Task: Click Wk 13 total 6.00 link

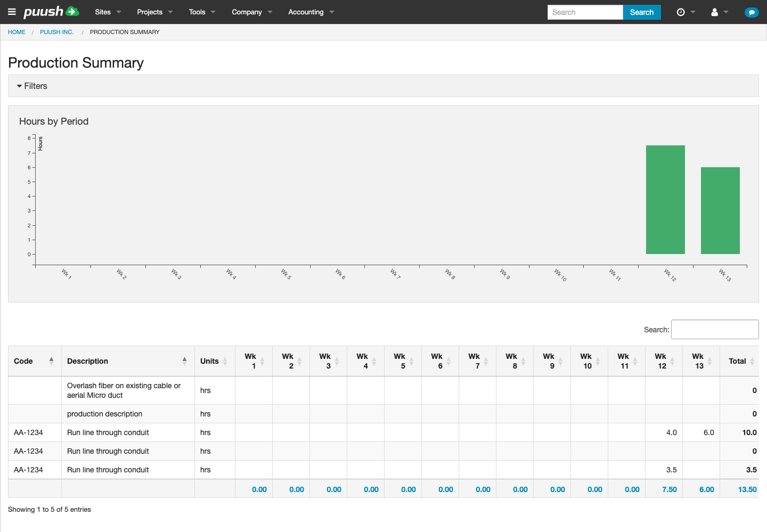Action: [x=707, y=489]
